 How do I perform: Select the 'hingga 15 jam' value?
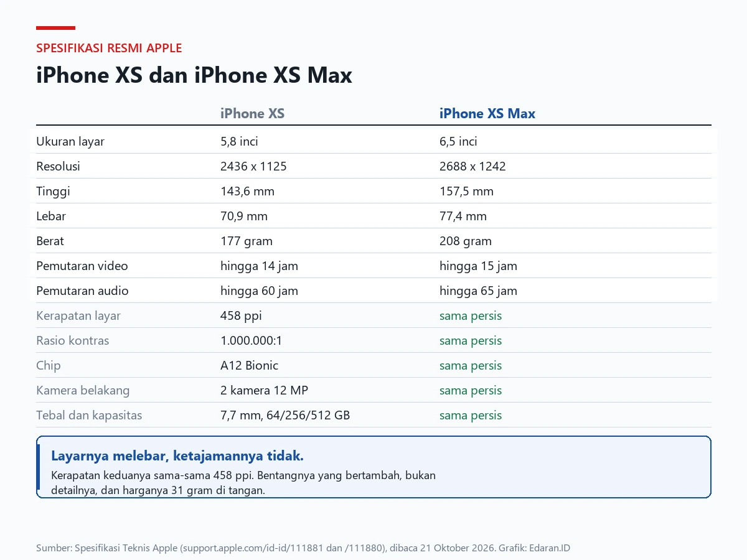pyautogui.click(x=478, y=266)
